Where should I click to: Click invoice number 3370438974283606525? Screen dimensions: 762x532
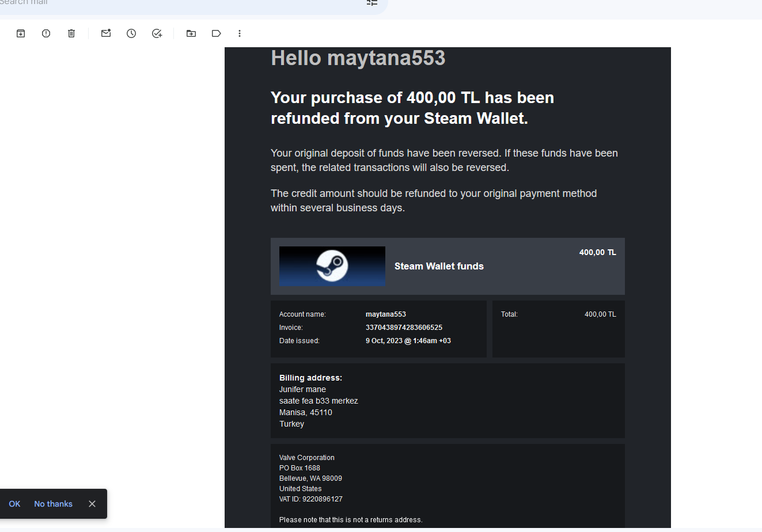pyautogui.click(x=404, y=328)
